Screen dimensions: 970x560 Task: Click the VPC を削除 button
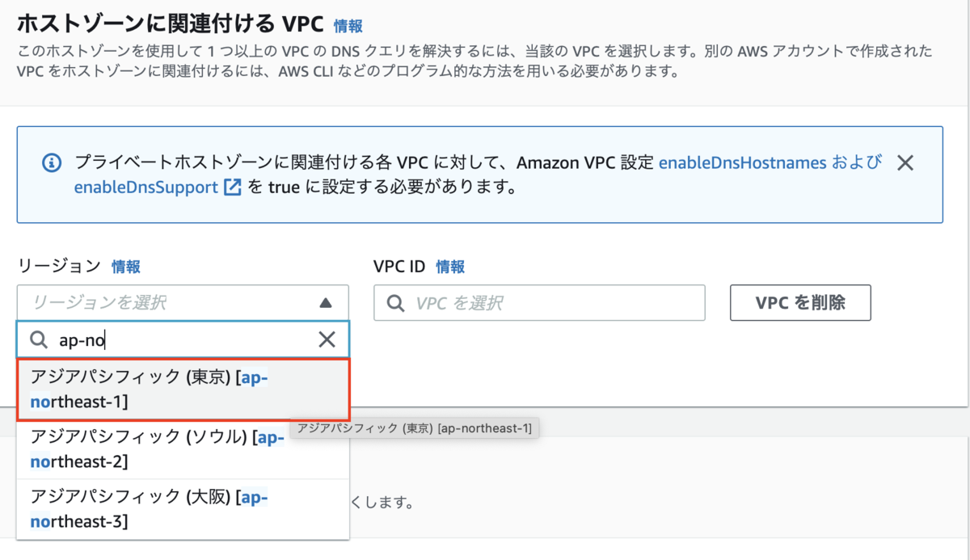click(800, 303)
